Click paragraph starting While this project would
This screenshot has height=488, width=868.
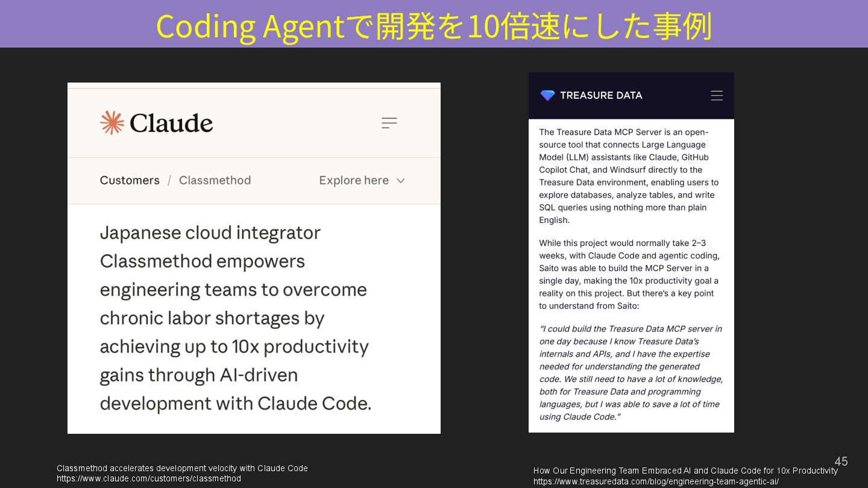point(629,274)
